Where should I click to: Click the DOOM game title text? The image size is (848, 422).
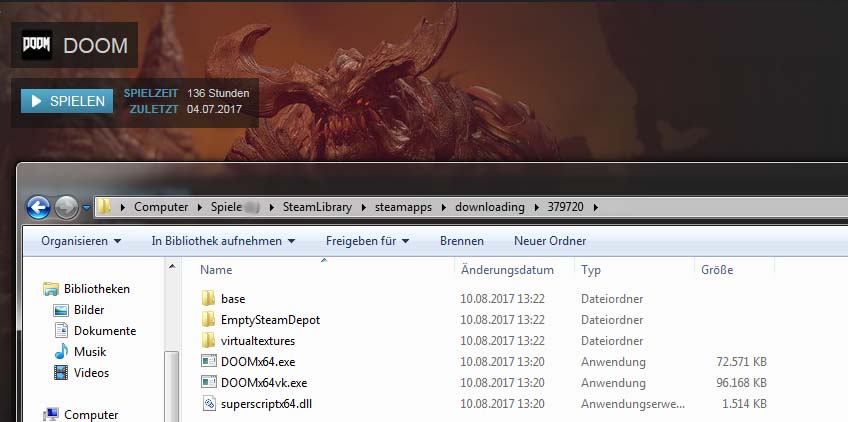[95, 45]
